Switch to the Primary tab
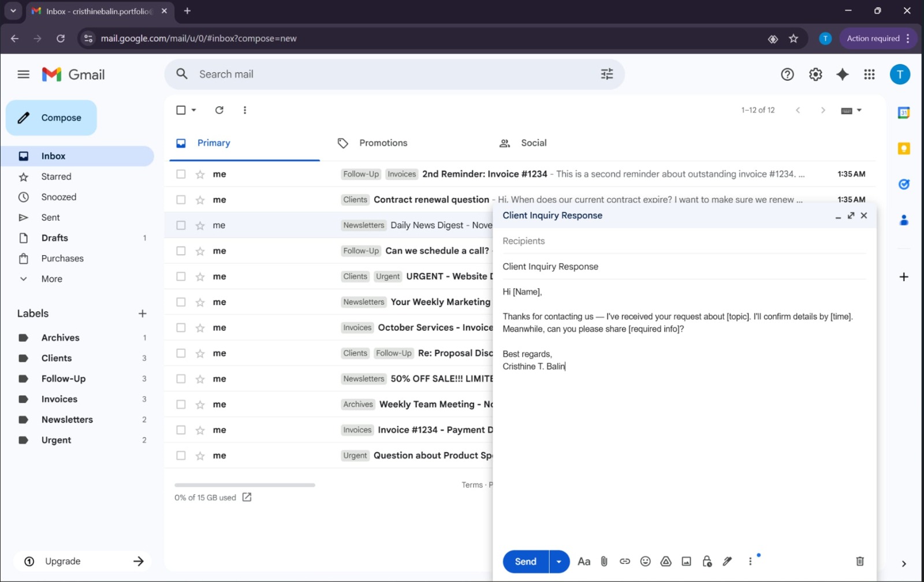Screen dimensions: 924x582 pyautogui.click(x=244, y=143)
